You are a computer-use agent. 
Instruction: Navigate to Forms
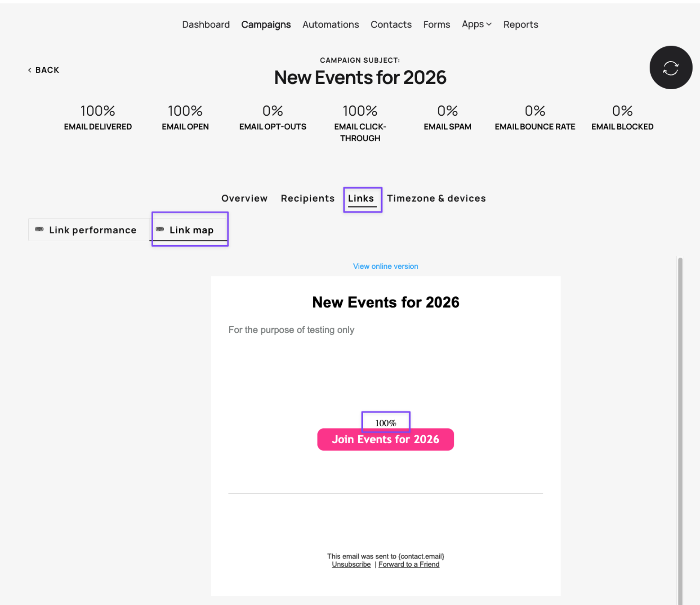click(x=436, y=24)
